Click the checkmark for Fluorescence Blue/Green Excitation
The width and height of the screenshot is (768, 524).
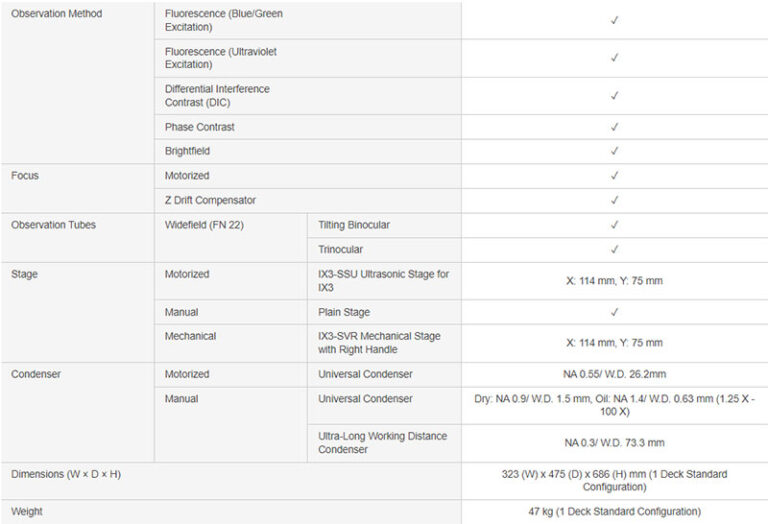(x=614, y=20)
